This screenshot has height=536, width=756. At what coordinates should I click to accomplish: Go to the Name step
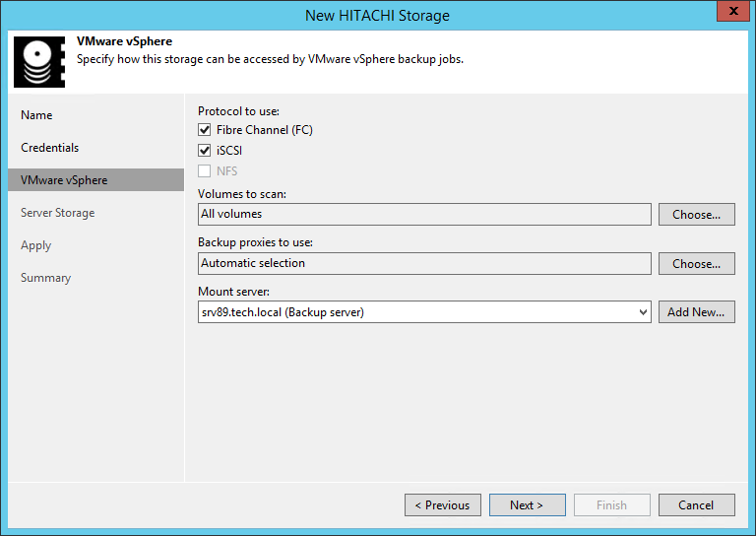pyautogui.click(x=36, y=115)
